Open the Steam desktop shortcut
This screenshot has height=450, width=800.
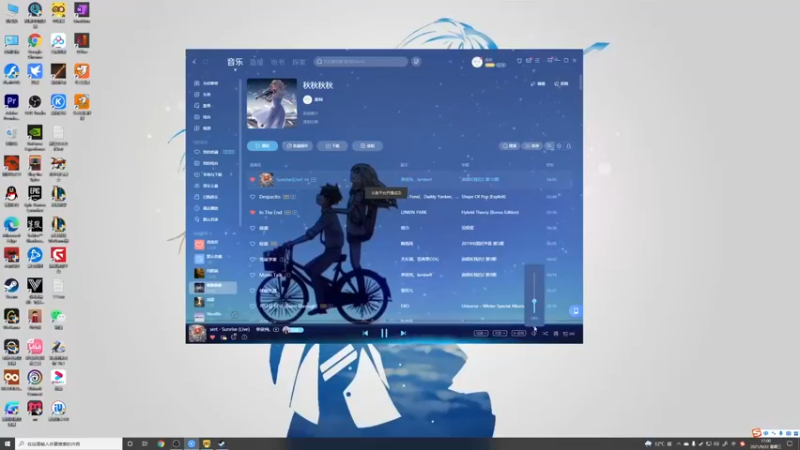point(11,288)
